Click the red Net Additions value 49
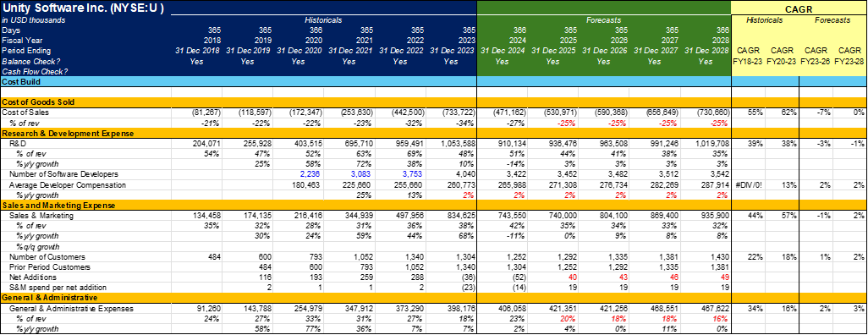The width and height of the screenshot is (868, 335). (726, 277)
